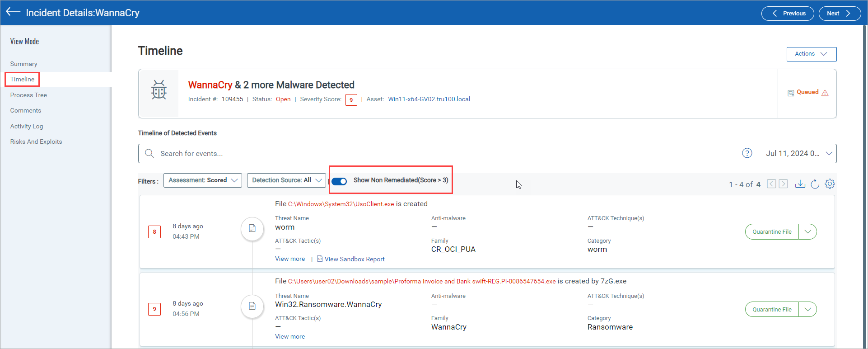Click the sandbox report document icon
The width and height of the screenshot is (868, 349).
pyautogui.click(x=320, y=259)
